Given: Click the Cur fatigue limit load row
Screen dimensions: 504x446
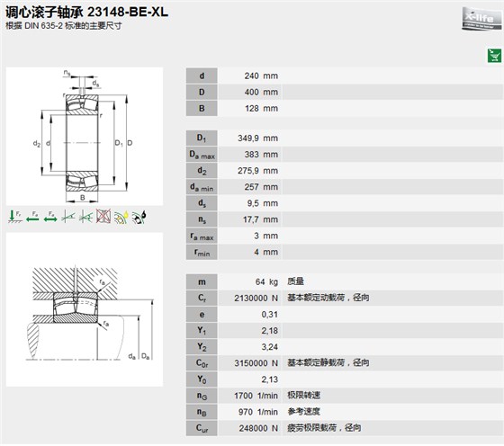Looking at the screenshot, I should (x=344, y=428).
